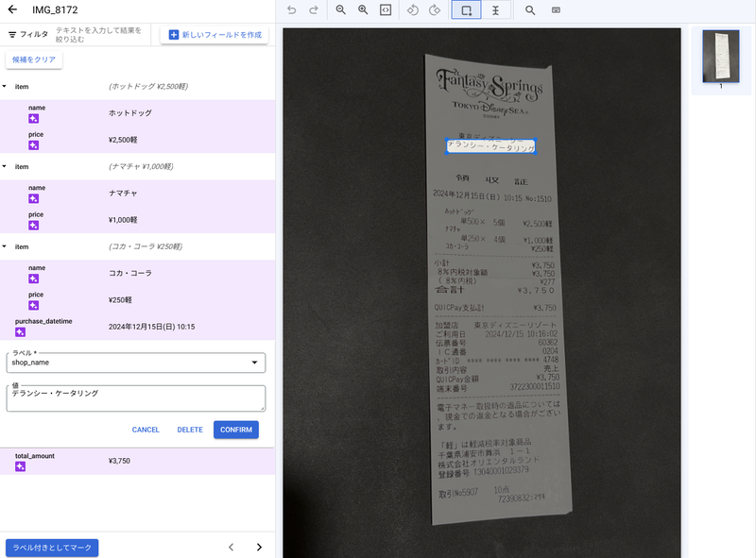Image resolution: width=756 pixels, height=558 pixels.
Task: Click the フィルタ filter icon
Action: pos(12,35)
